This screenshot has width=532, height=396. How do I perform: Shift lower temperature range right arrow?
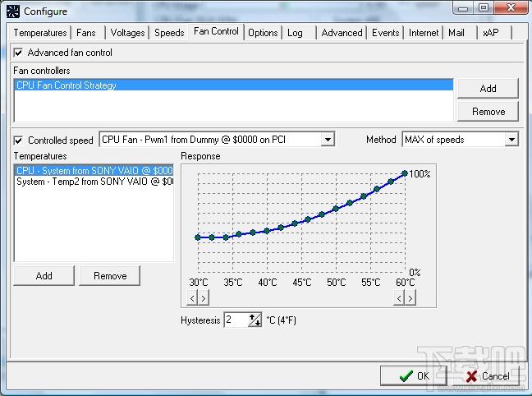click(x=204, y=298)
